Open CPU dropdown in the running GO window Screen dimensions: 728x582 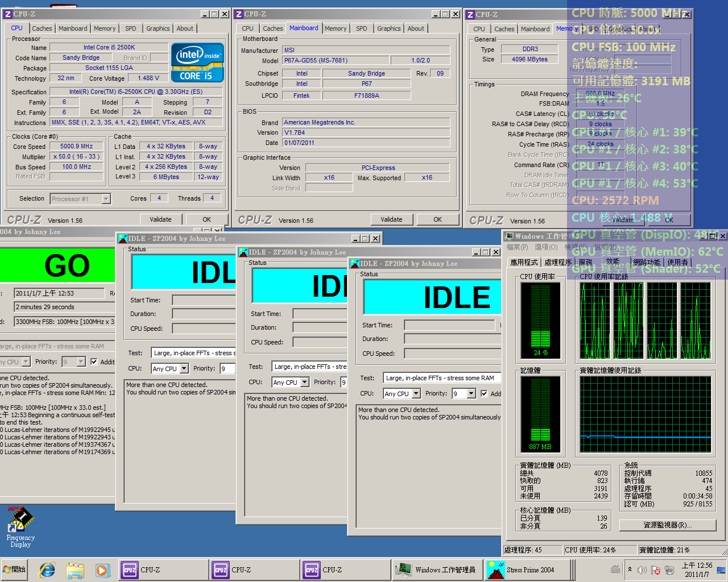[x=26, y=361]
